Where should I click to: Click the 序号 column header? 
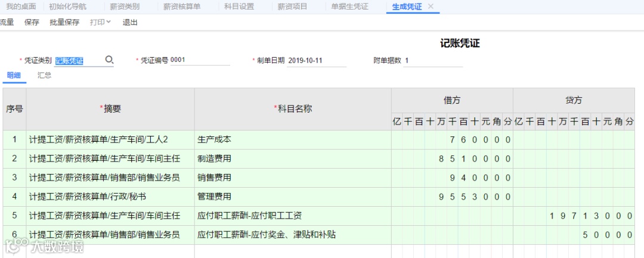[x=14, y=108]
